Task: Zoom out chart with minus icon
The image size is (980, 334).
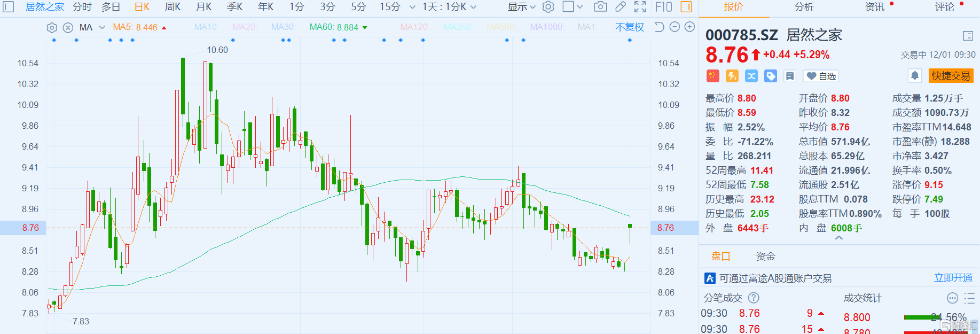Action: click(x=675, y=27)
